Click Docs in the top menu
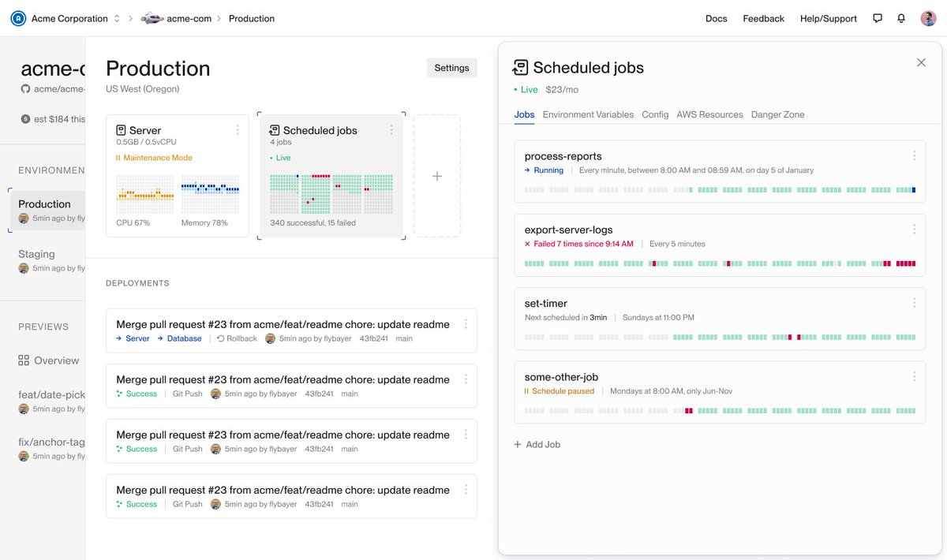This screenshot has width=947, height=560. [716, 18]
